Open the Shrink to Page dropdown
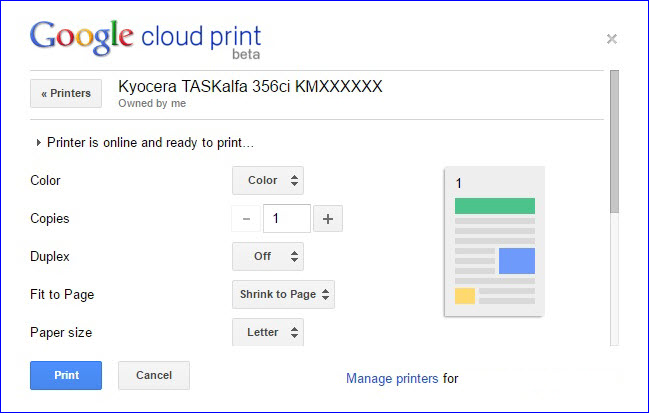This screenshot has width=649, height=413. pos(284,295)
